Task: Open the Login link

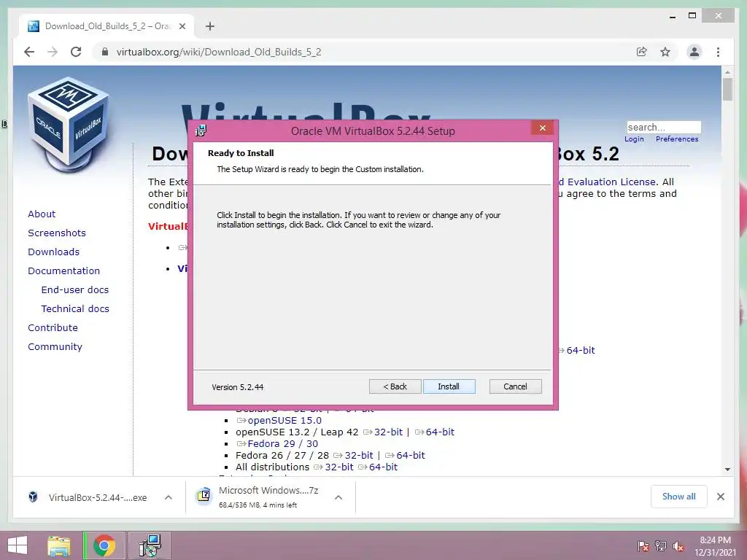Action: pos(634,139)
